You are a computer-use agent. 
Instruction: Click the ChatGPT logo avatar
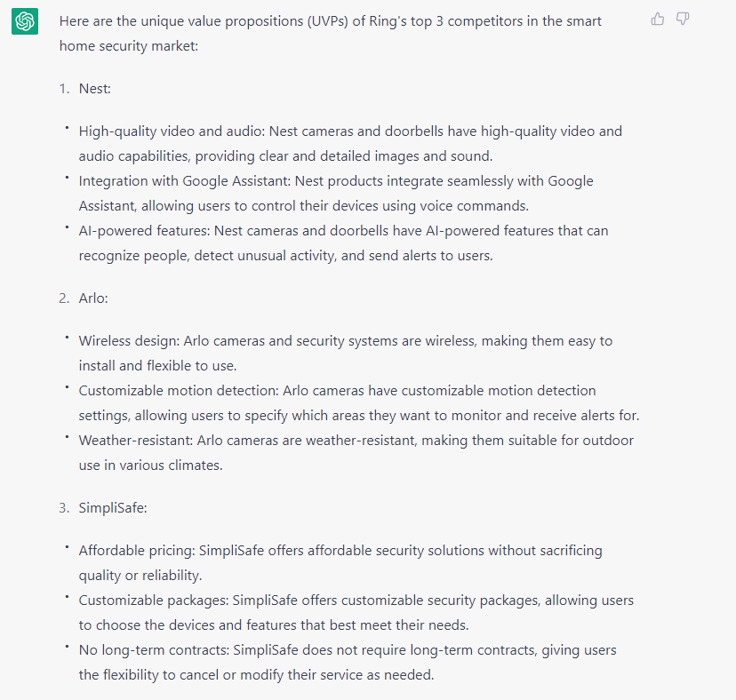point(25,21)
